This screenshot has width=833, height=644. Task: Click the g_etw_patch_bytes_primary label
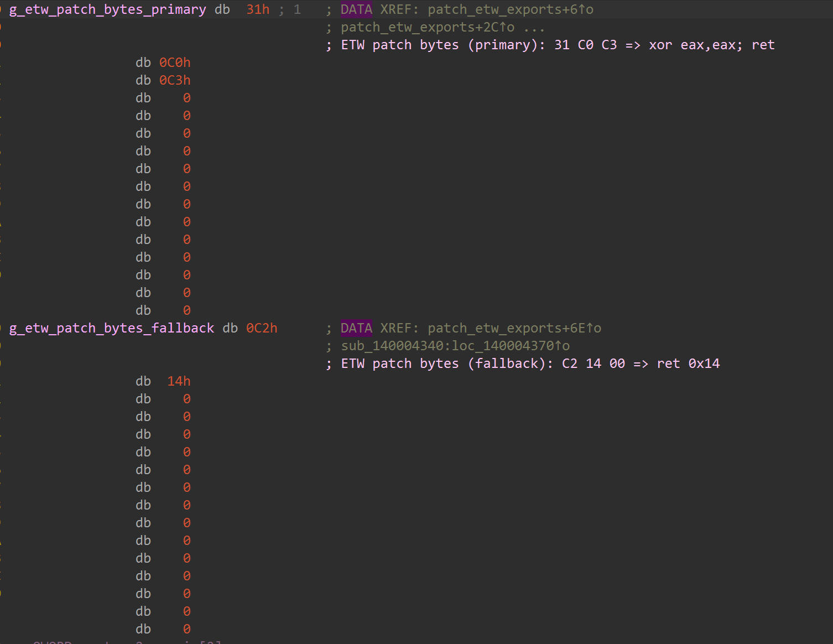[107, 10]
